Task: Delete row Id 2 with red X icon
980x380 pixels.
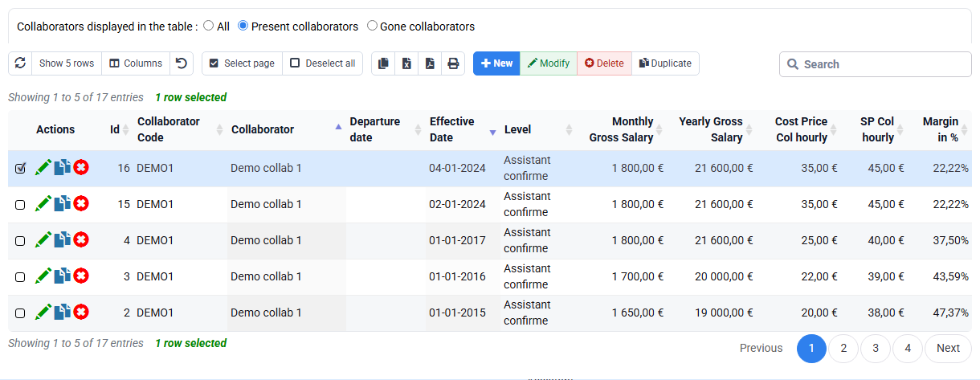Action: 81,313
